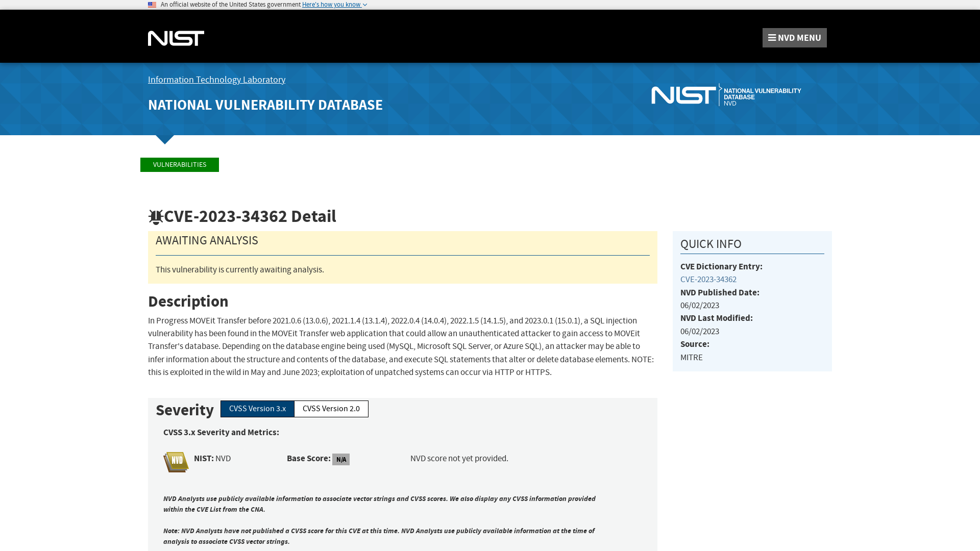The height and width of the screenshot is (551, 980).
Task: Toggle the CVSS Version 2.0 scoring view
Action: coord(330,408)
